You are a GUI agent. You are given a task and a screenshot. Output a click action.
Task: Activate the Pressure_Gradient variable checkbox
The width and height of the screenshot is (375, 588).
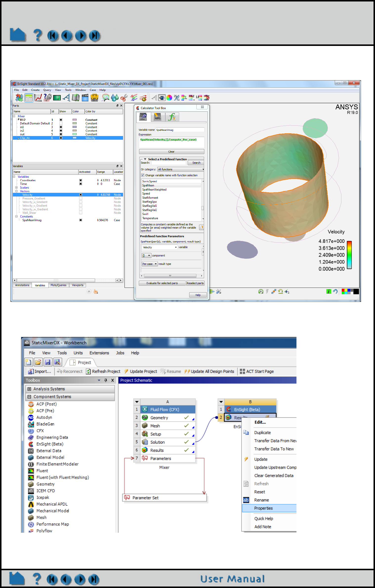pyautogui.click(x=81, y=198)
